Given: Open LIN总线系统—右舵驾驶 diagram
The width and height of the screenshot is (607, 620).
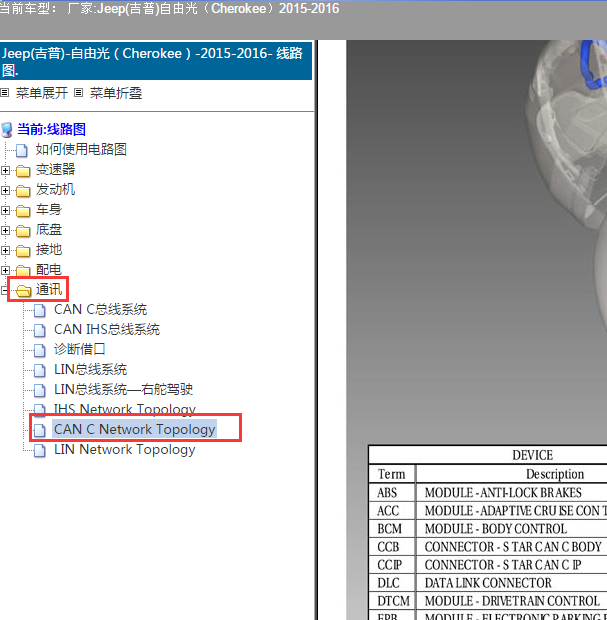Looking at the screenshot, I should 123,389.
